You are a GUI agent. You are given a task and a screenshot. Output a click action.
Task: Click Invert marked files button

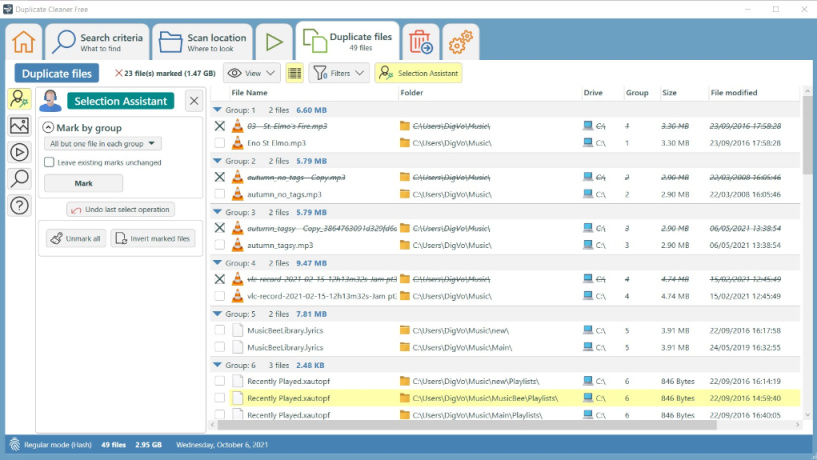pos(153,239)
